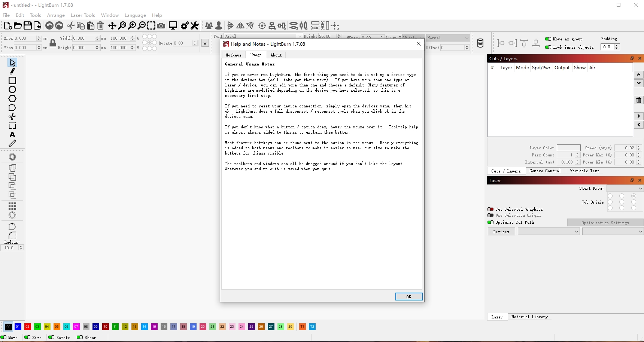Click the camera capture icon
Image resolution: width=644 pixels, height=342 pixels.
pos(161,25)
